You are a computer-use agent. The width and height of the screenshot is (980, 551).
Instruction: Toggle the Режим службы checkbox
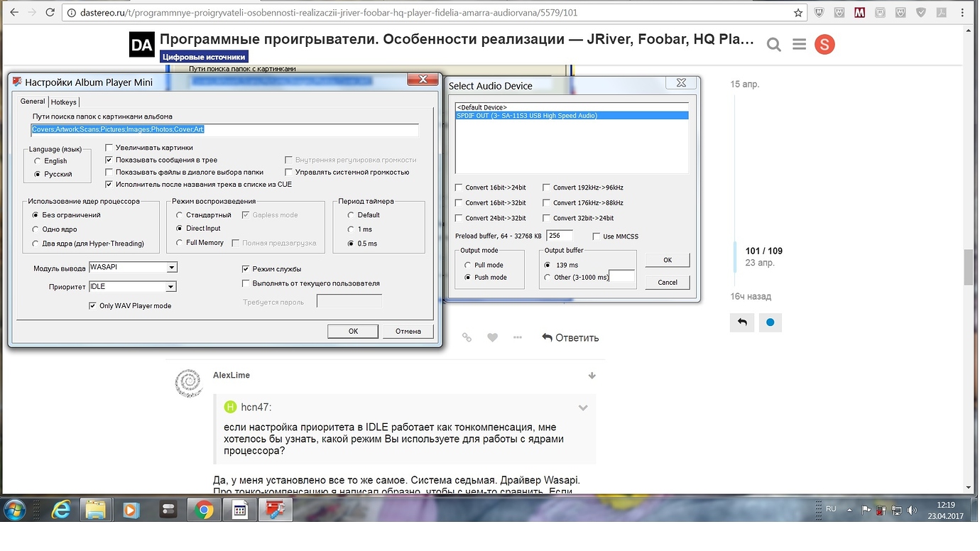coord(246,269)
